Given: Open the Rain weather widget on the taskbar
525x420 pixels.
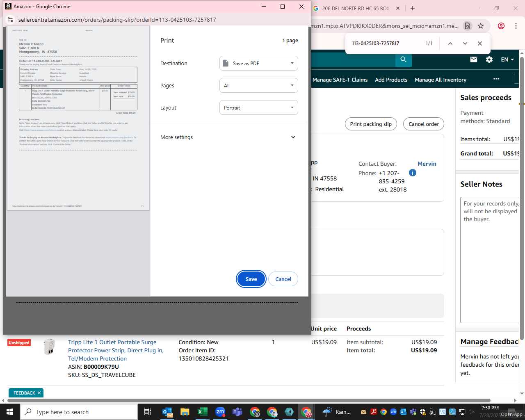Looking at the screenshot, I should (337, 412).
